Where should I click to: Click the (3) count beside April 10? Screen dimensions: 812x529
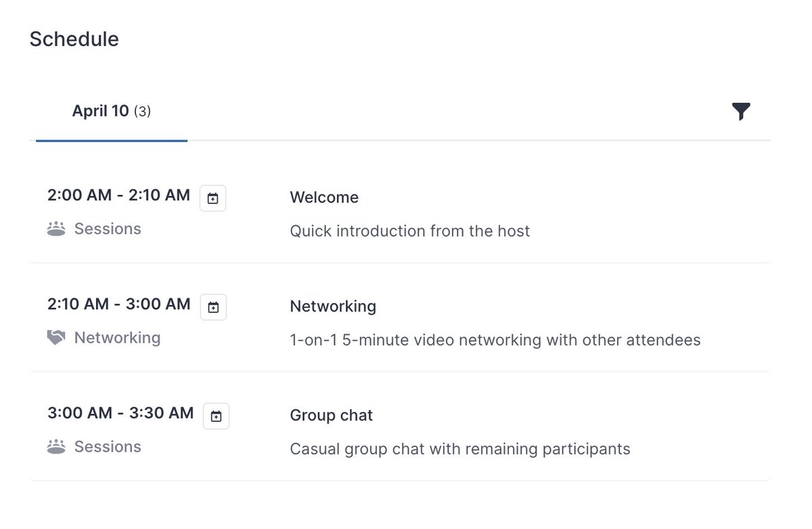[142, 112]
